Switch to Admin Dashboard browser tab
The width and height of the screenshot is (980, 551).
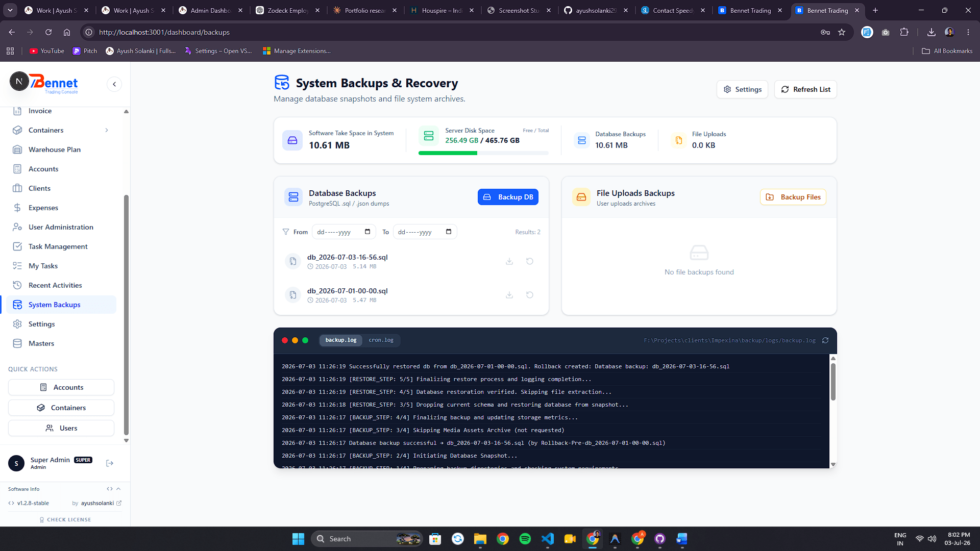pos(211,10)
